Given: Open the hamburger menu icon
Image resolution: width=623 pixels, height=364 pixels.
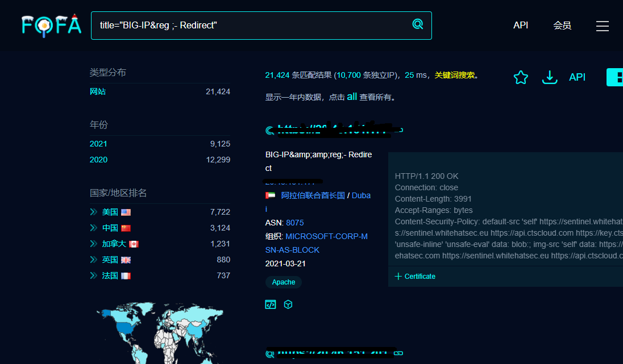Looking at the screenshot, I should [x=603, y=26].
